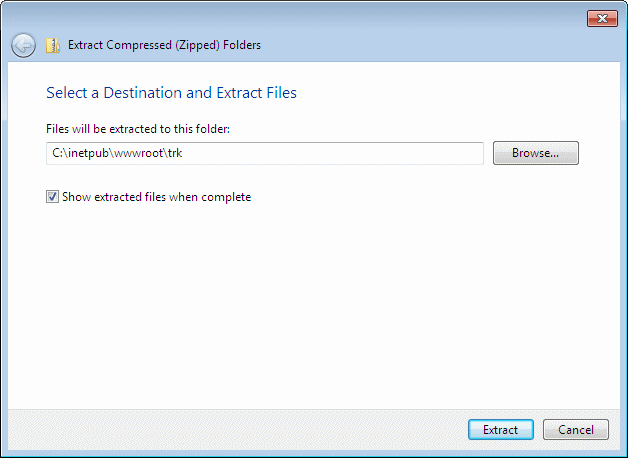628x458 pixels.
Task: Cancel the extraction dialog
Action: tap(576, 430)
